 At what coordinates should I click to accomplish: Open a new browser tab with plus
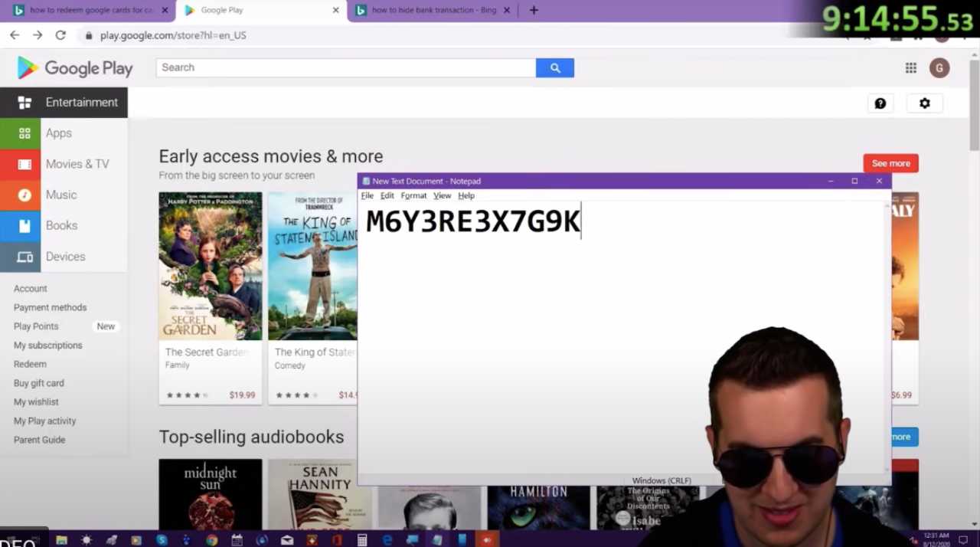coord(534,10)
